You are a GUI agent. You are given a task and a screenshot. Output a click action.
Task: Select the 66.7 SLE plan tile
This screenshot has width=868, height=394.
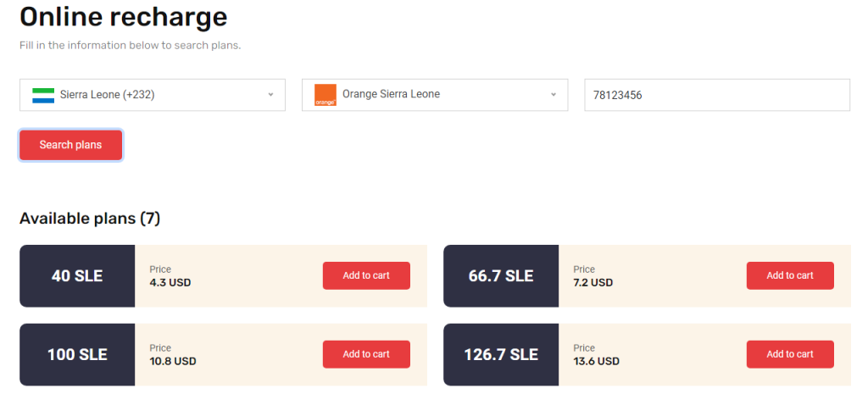tap(501, 276)
